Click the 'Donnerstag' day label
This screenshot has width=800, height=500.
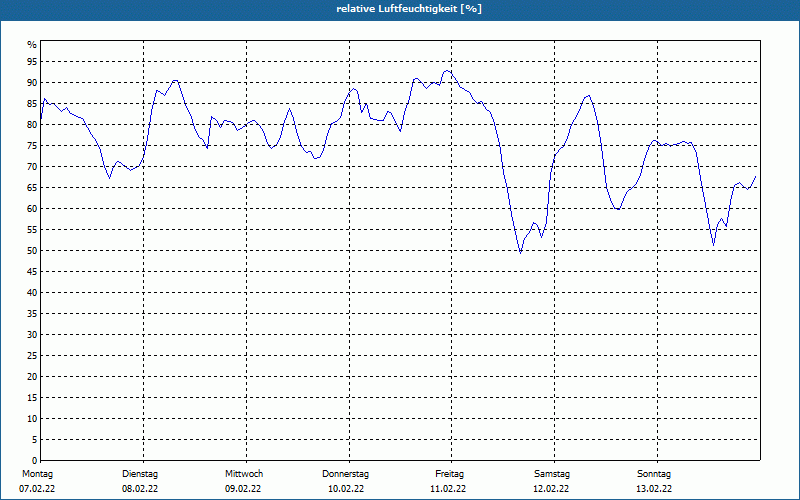point(345,474)
